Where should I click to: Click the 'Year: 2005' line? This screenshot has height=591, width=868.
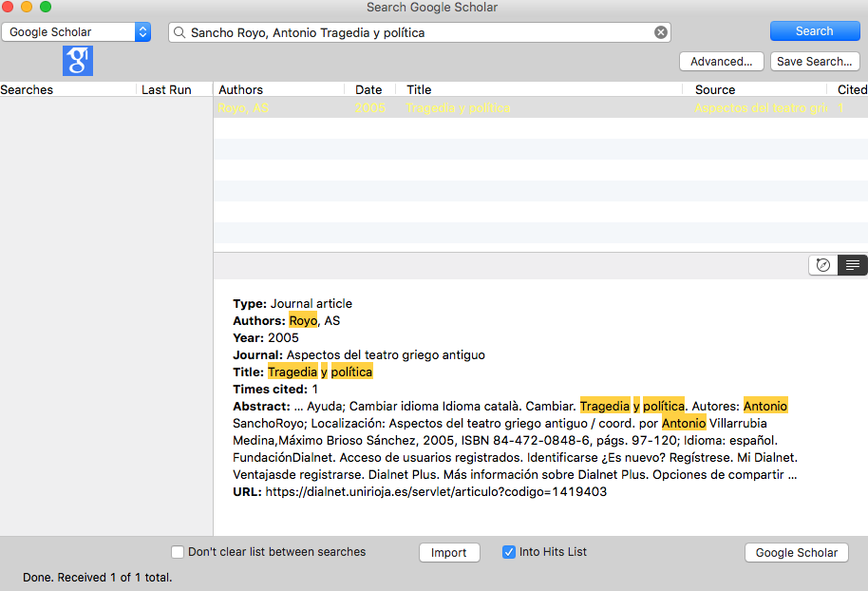click(x=266, y=338)
